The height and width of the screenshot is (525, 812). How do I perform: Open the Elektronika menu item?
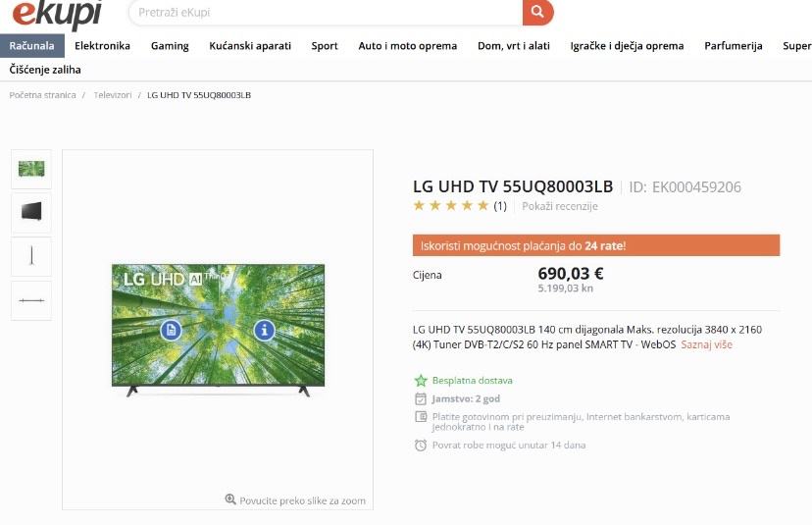[x=102, y=45]
